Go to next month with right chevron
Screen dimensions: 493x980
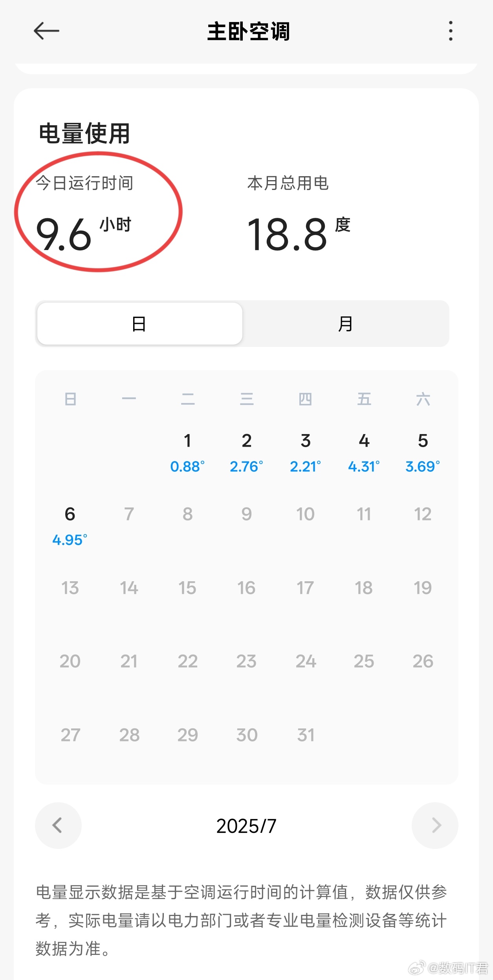(435, 825)
